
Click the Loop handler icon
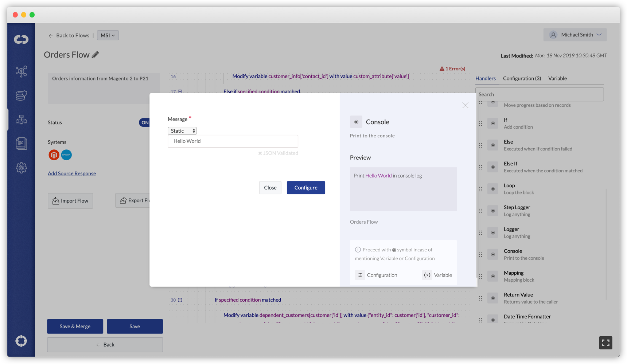coord(493,189)
